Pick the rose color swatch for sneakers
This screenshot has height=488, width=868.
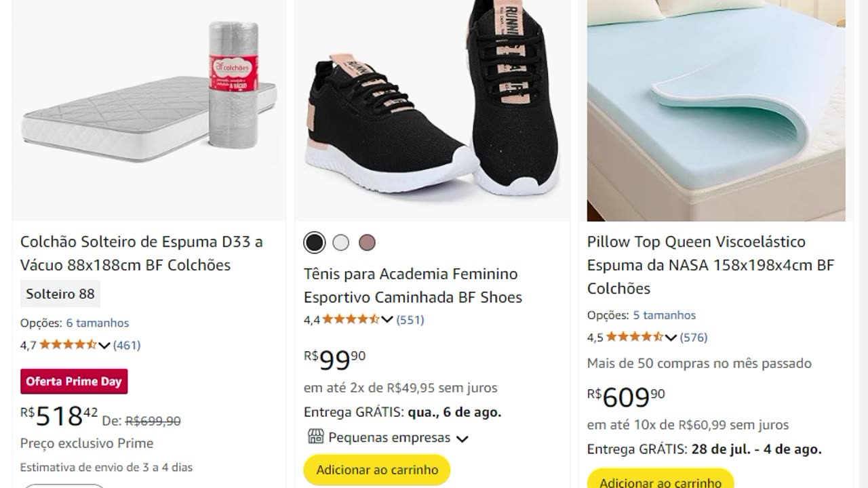tap(367, 243)
